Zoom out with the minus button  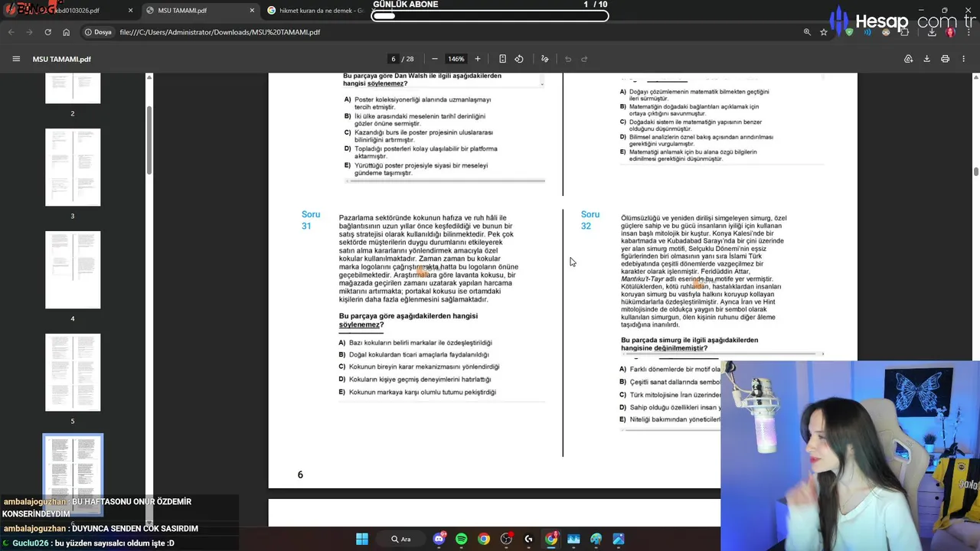(x=435, y=59)
